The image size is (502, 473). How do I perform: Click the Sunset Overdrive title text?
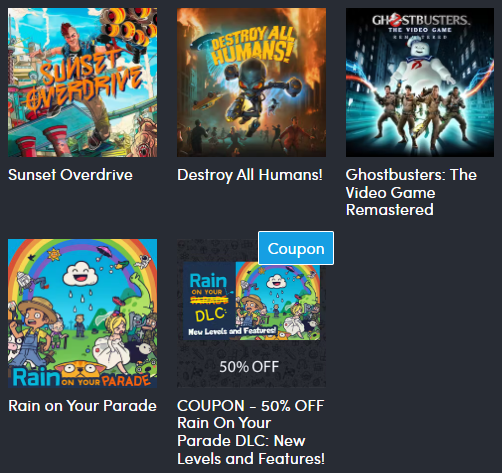coord(70,175)
